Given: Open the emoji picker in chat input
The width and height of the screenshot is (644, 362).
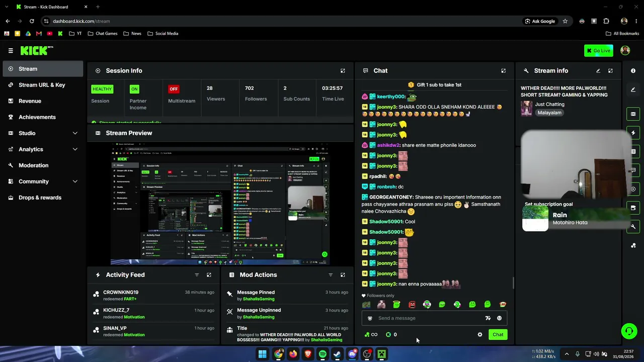Looking at the screenshot, I should point(499,318).
